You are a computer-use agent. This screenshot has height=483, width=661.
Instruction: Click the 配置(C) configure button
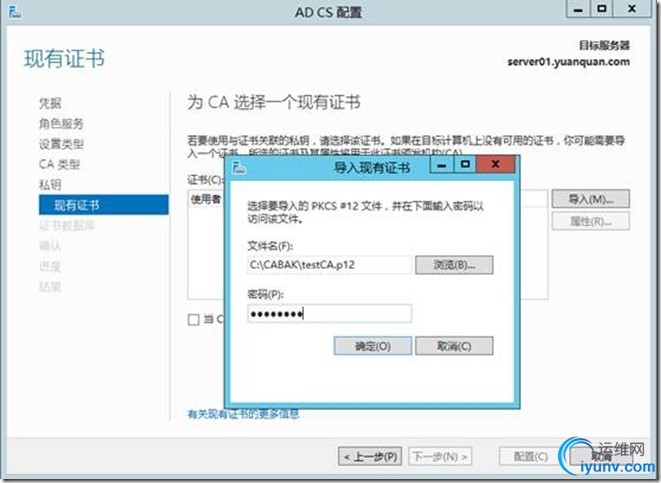(531, 456)
